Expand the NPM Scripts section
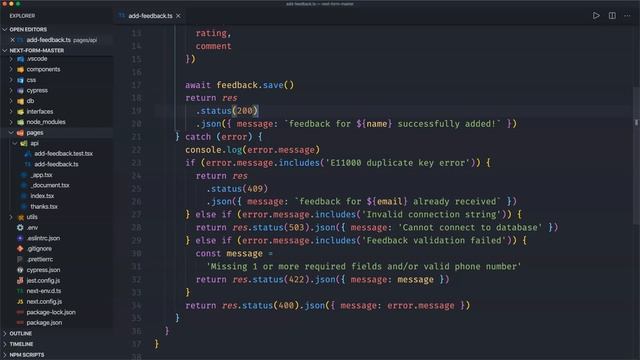The height and width of the screenshot is (360, 640). [5, 355]
